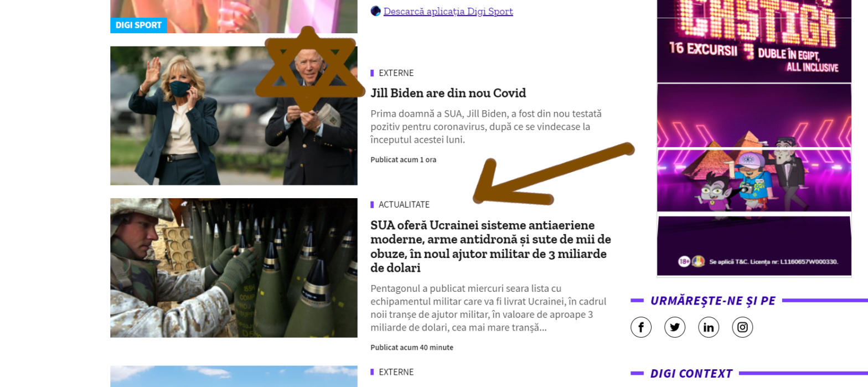Click the Jill and Joe Biden photo thumbnail
Image resolution: width=868 pixels, height=387 pixels.
click(234, 116)
